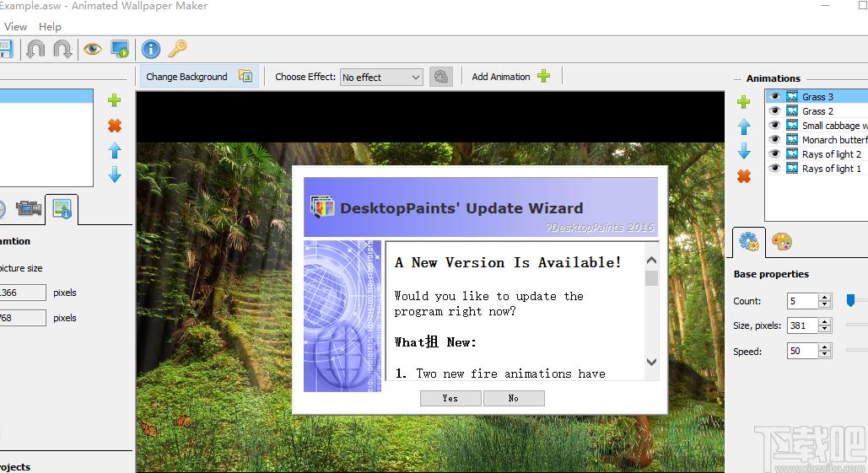Click the set-as-wallpaper monitor icon
Screen dimensions: 868x473
click(120, 49)
